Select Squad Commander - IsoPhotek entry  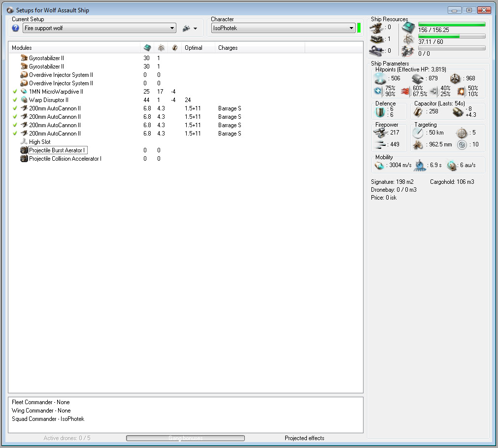click(48, 419)
